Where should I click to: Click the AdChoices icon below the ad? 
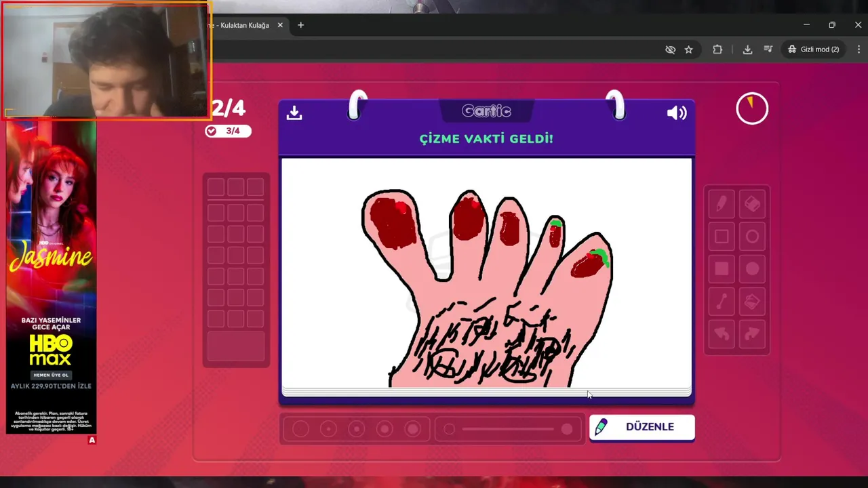point(92,440)
